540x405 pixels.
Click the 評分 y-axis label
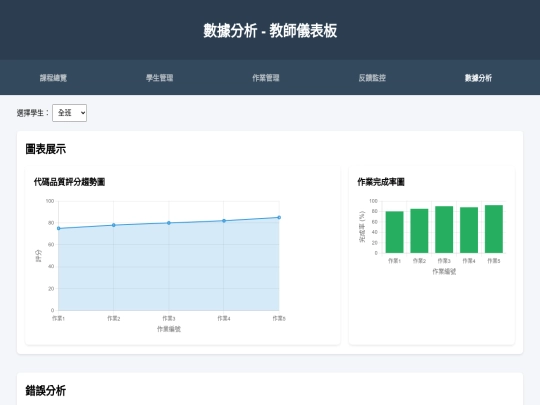tap(38, 256)
